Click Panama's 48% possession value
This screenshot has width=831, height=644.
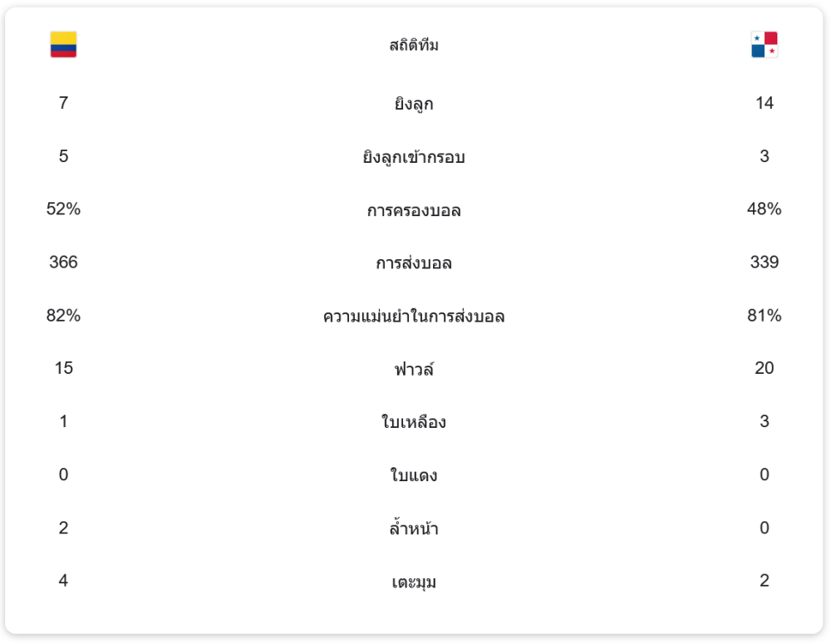point(764,209)
